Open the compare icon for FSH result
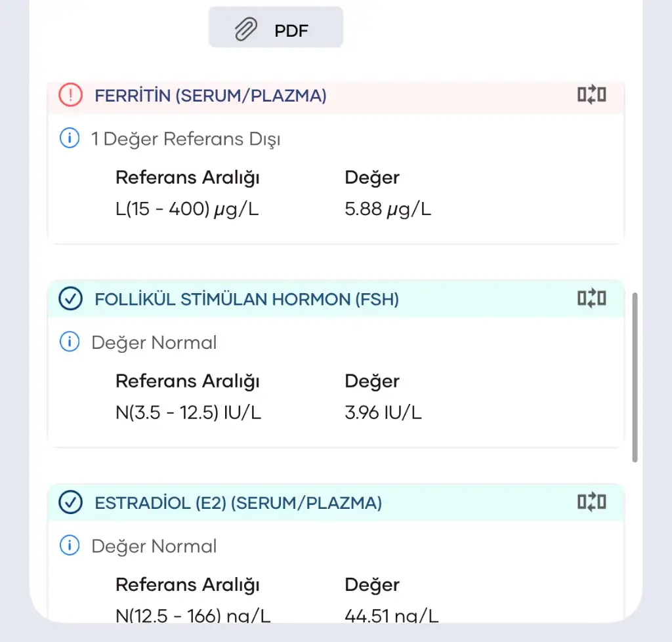The height and width of the screenshot is (642, 672). 591,299
